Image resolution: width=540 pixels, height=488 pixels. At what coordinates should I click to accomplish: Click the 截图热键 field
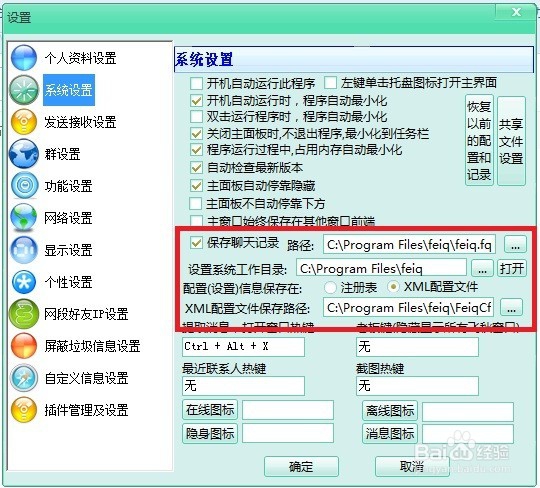tap(417, 386)
